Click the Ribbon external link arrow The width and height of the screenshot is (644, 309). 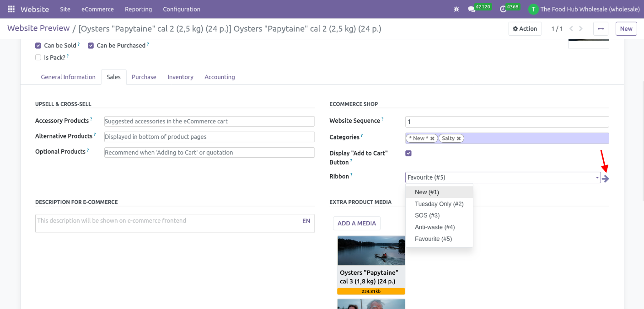click(x=606, y=179)
